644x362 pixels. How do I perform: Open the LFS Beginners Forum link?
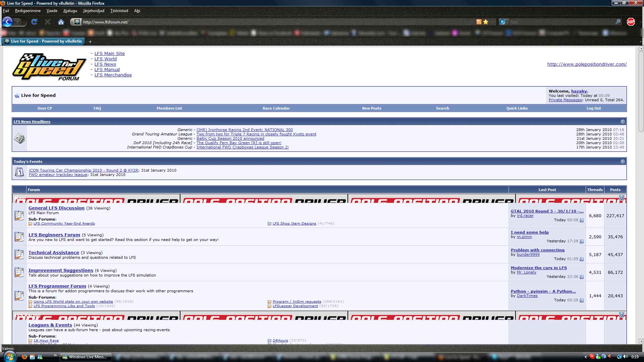54,235
